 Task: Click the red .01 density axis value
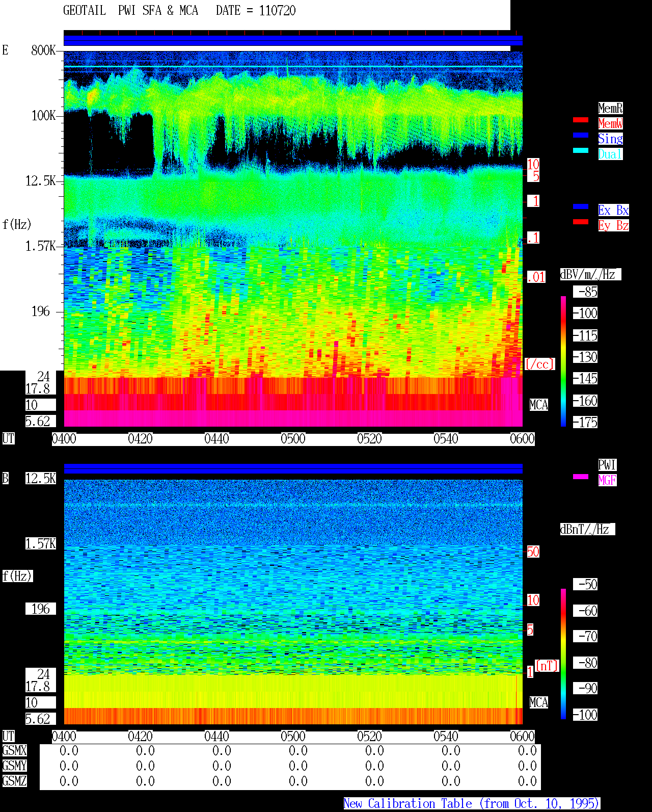tap(536, 277)
